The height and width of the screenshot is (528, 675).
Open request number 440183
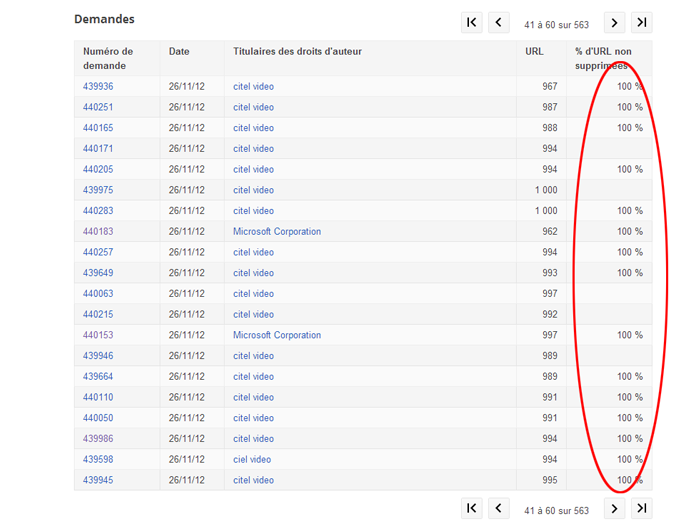tap(98, 232)
